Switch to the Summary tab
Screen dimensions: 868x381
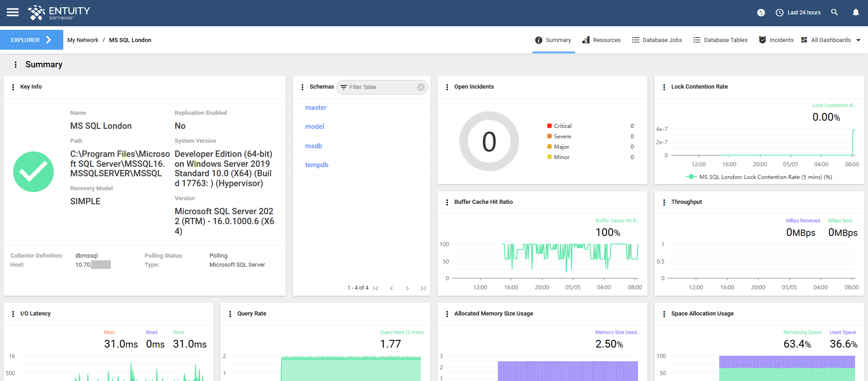pos(553,40)
